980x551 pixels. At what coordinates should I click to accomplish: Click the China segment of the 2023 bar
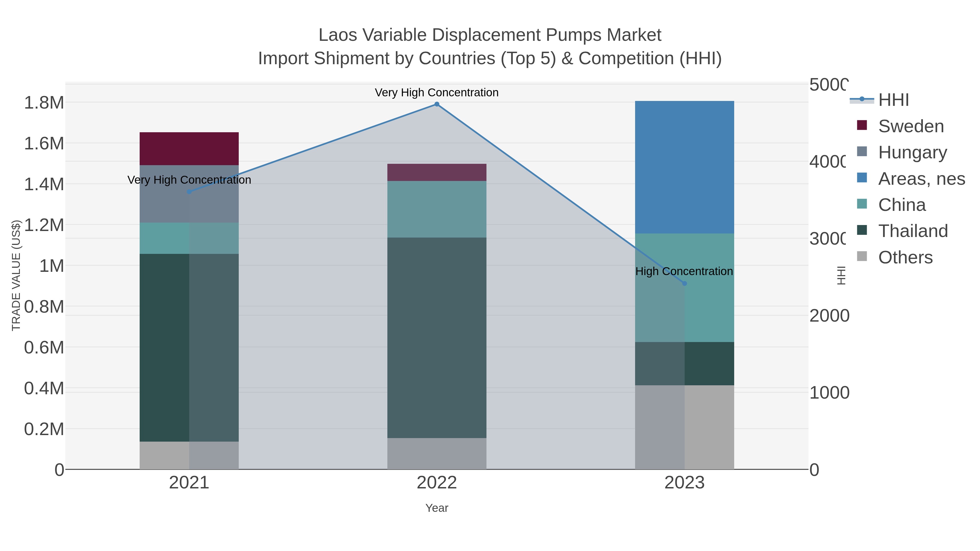click(x=684, y=288)
